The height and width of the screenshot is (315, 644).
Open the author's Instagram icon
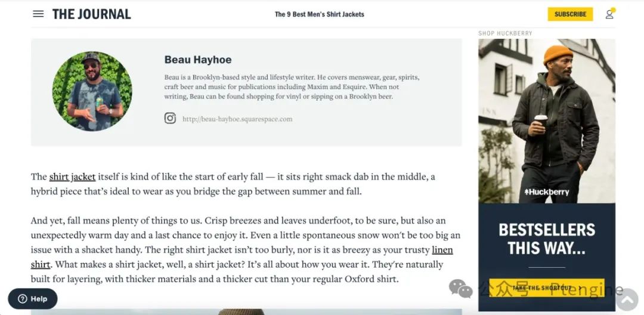click(x=170, y=118)
